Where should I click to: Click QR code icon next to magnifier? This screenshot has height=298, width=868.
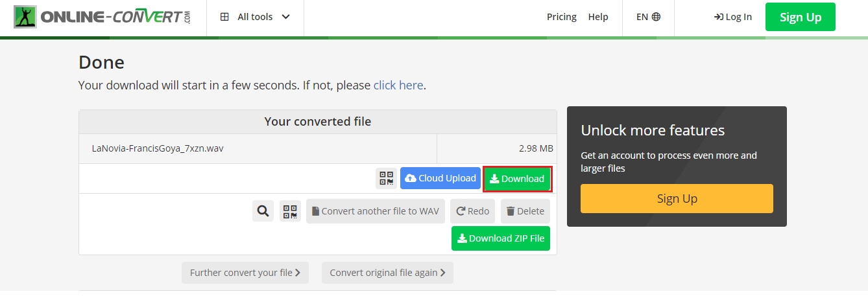click(290, 211)
